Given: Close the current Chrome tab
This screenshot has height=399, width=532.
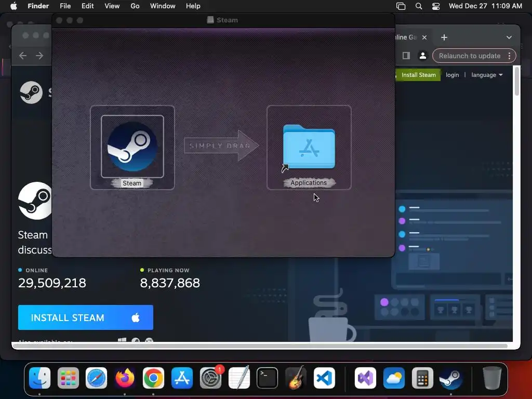Looking at the screenshot, I should pyautogui.click(x=424, y=37).
